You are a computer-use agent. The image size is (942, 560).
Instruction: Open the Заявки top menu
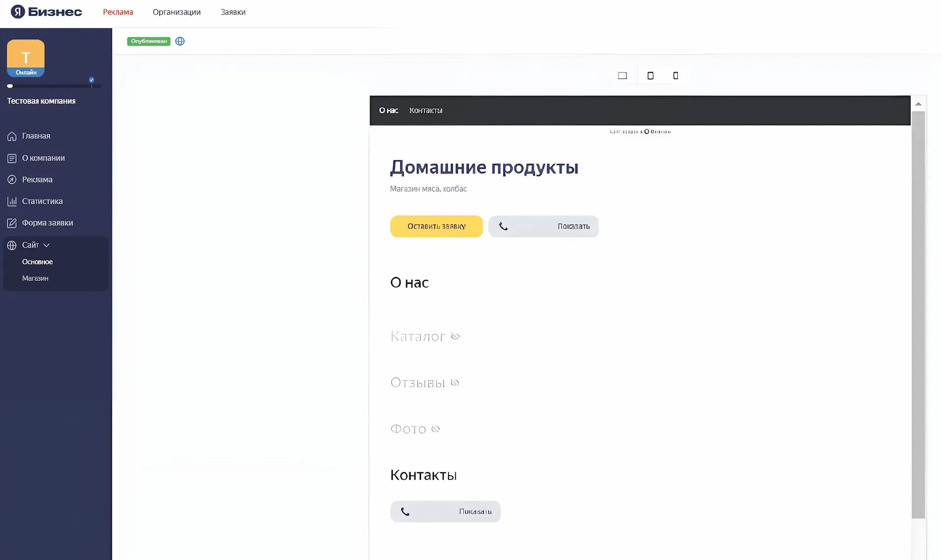[x=233, y=12]
